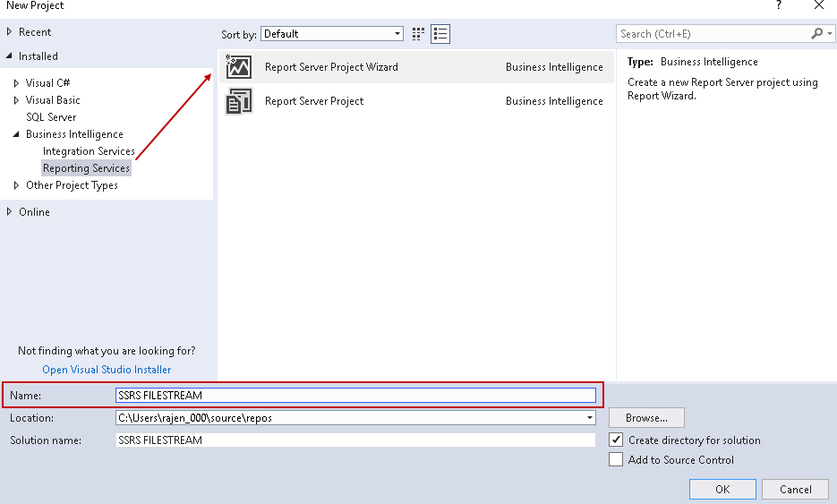Enable Add to Source Control checkbox
This screenshot has width=837, height=504.
(x=616, y=460)
